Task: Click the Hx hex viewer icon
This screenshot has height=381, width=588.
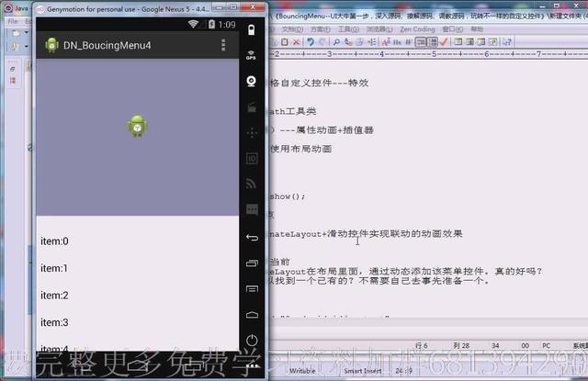Action: tap(398, 42)
